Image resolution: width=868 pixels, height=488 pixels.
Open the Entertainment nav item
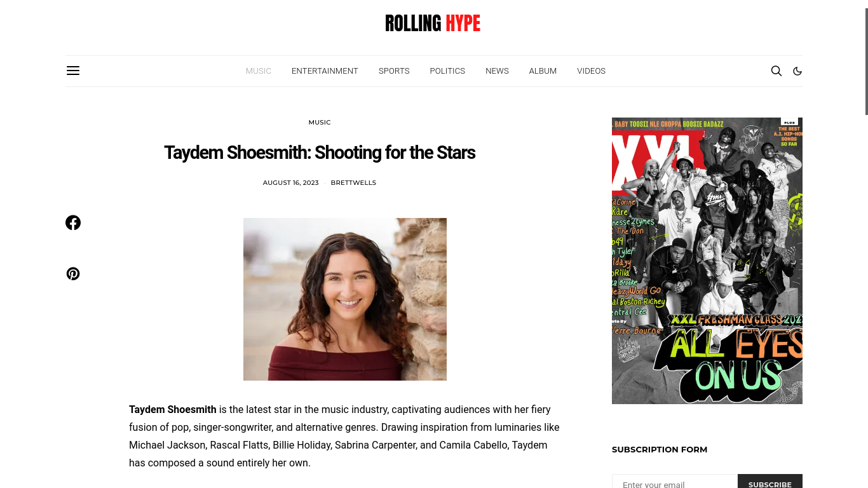tap(325, 71)
